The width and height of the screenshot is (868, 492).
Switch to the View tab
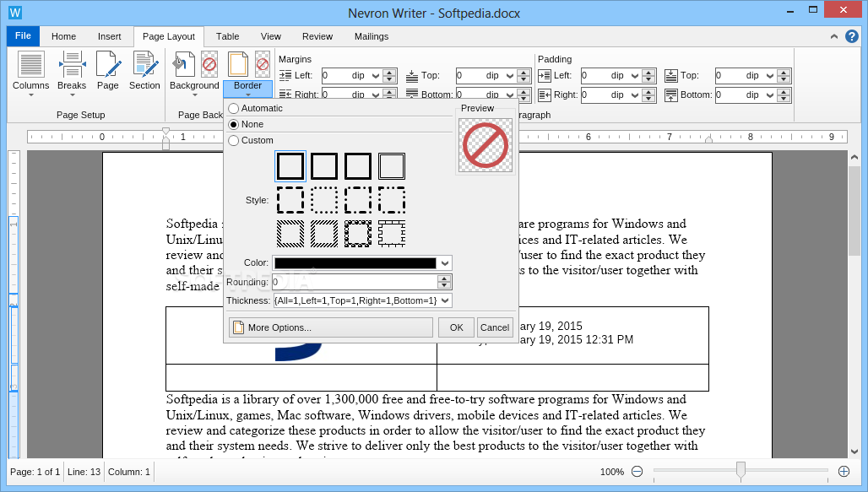(271, 36)
